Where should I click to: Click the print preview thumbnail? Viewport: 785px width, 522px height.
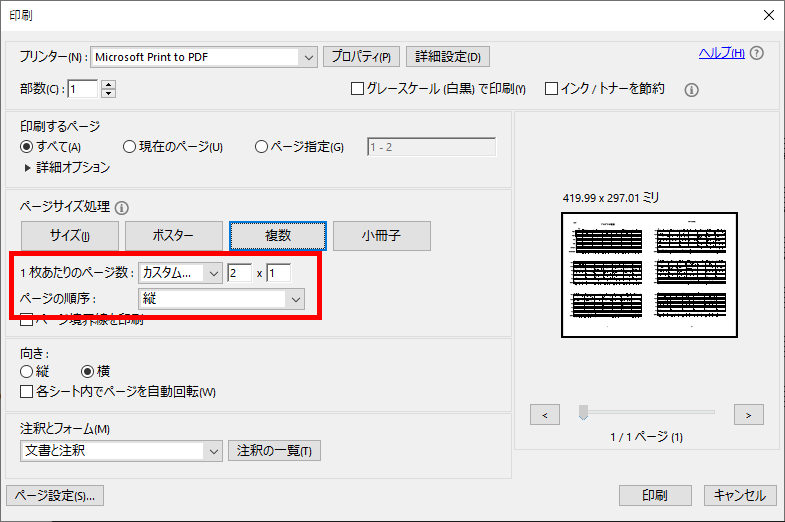point(649,275)
